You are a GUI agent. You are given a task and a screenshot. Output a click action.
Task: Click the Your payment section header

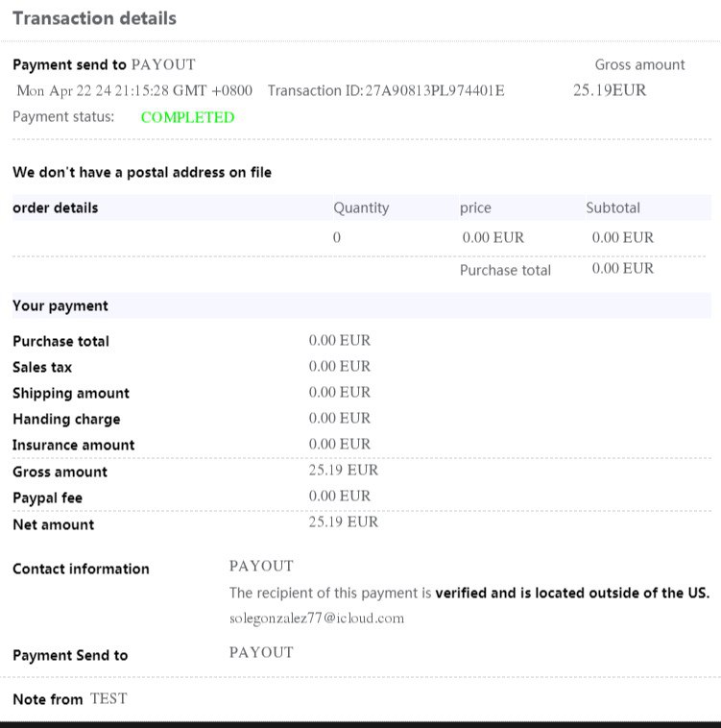click(x=60, y=305)
